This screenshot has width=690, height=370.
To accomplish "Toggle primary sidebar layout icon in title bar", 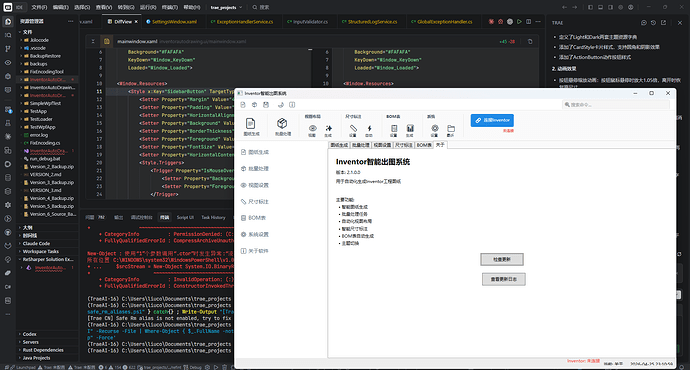I will (590, 7).
